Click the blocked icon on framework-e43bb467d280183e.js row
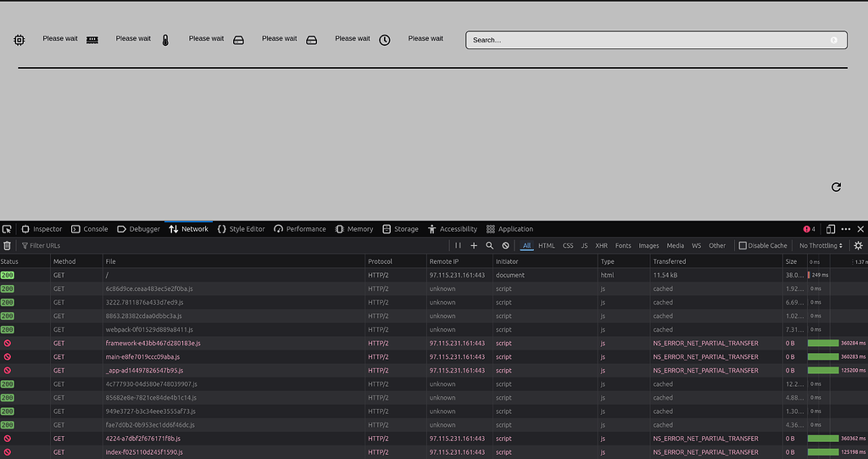Image resolution: width=868 pixels, height=459 pixels. pos(7,343)
